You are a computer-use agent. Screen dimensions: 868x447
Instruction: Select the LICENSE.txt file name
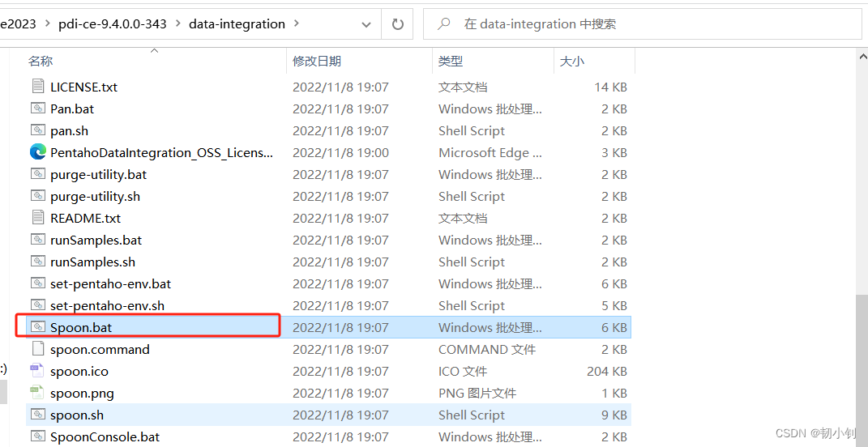83,87
